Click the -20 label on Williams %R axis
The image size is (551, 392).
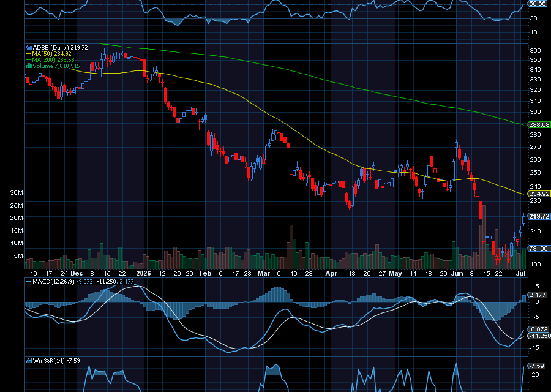pyautogui.click(x=534, y=375)
